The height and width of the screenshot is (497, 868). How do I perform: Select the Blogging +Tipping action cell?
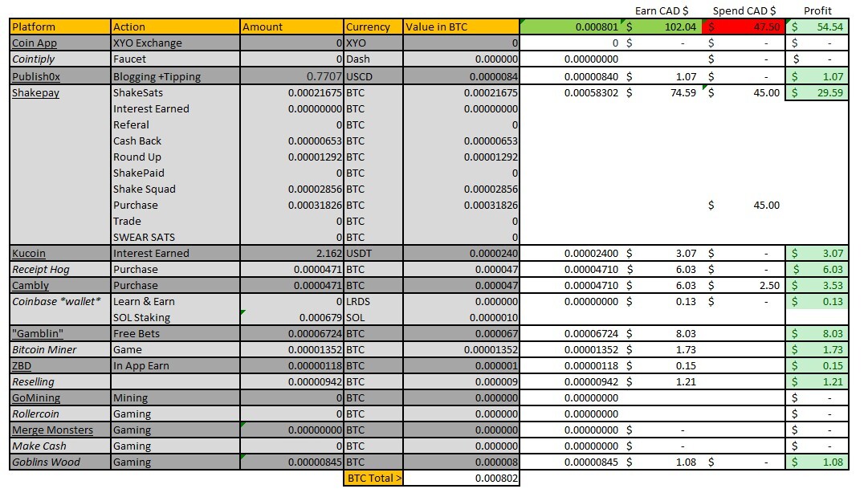[176, 76]
